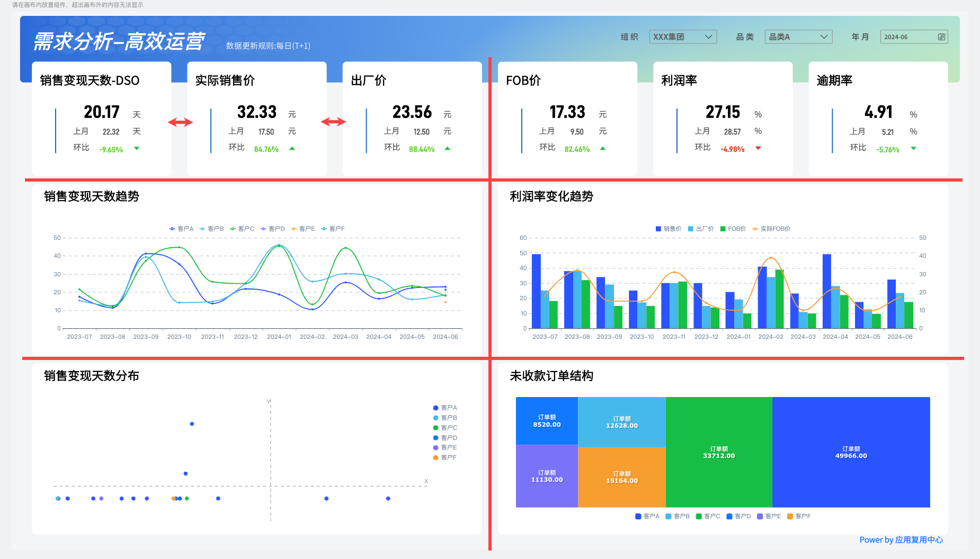Viewport: 980px width, 559px height.
Task: Toggle 客户C in 销售变现天数趋势 legend
Action: [x=242, y=229]
